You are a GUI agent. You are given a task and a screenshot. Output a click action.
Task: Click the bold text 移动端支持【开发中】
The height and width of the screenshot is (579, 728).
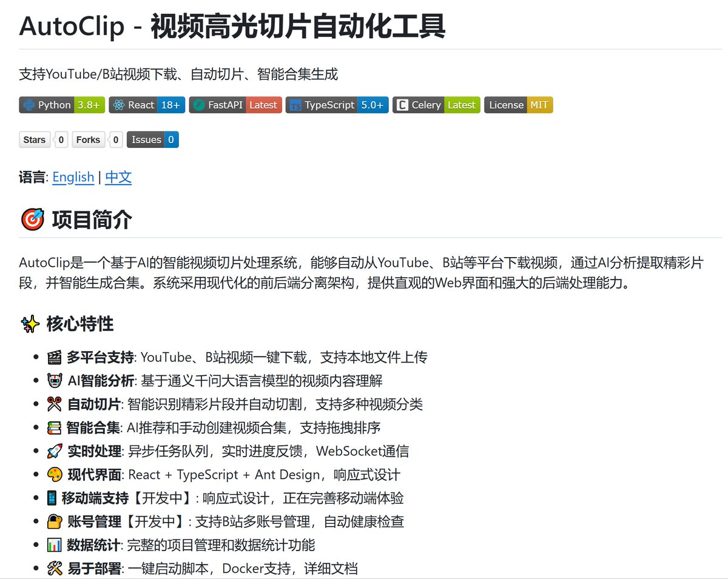[x=128, y=498]
